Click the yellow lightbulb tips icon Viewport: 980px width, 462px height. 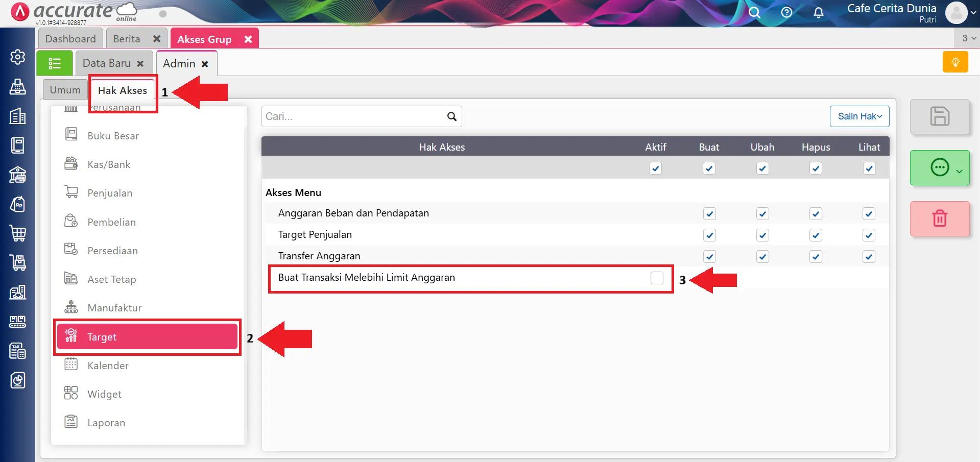pos(955,63)
